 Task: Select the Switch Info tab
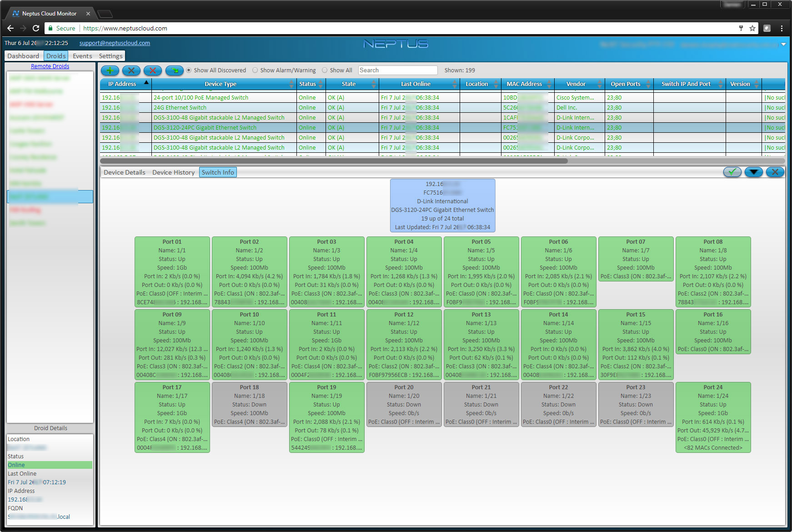218,172
